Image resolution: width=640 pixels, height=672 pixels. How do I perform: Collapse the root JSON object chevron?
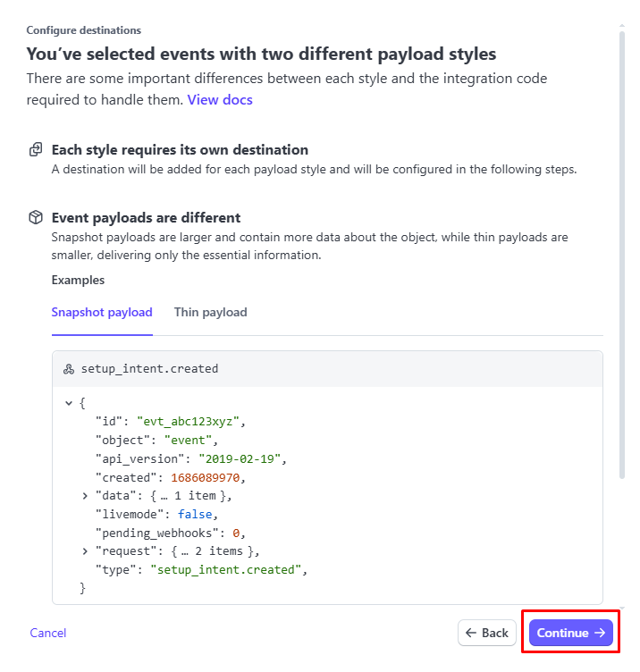point(69,404)
